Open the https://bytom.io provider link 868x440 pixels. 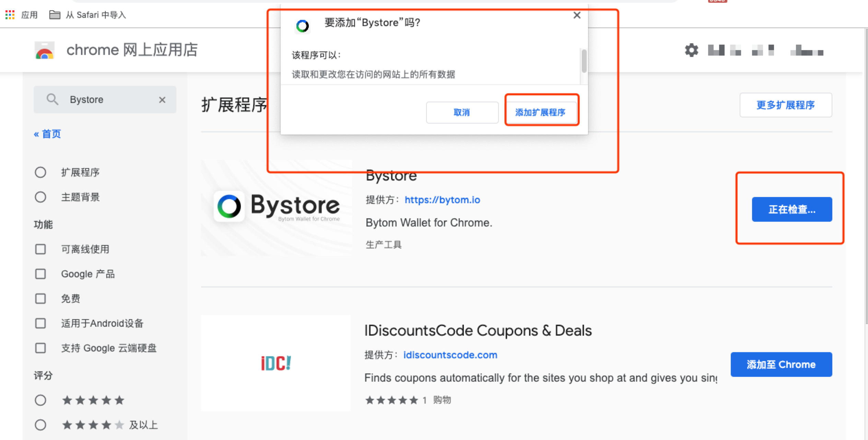click(x=442, y=200)
